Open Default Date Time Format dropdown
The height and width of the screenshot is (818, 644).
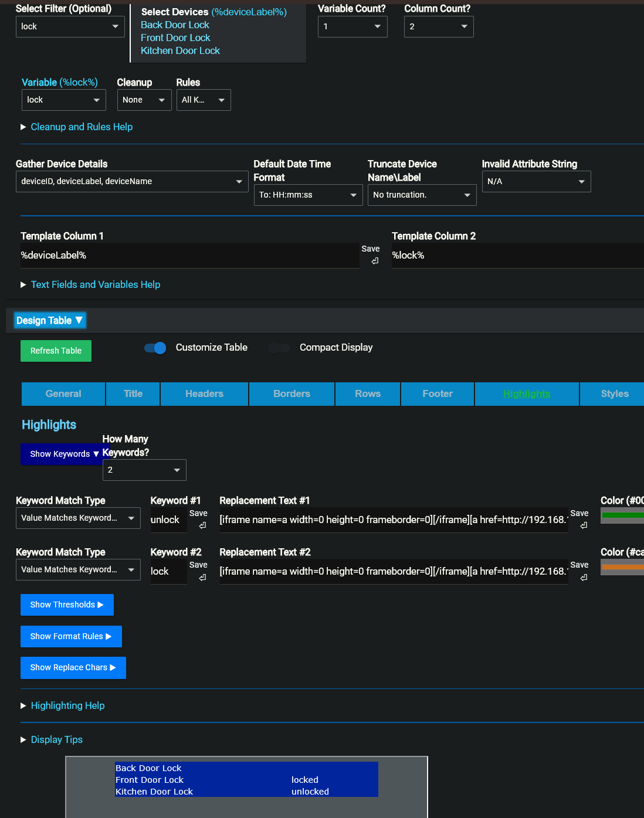[307, 195]
